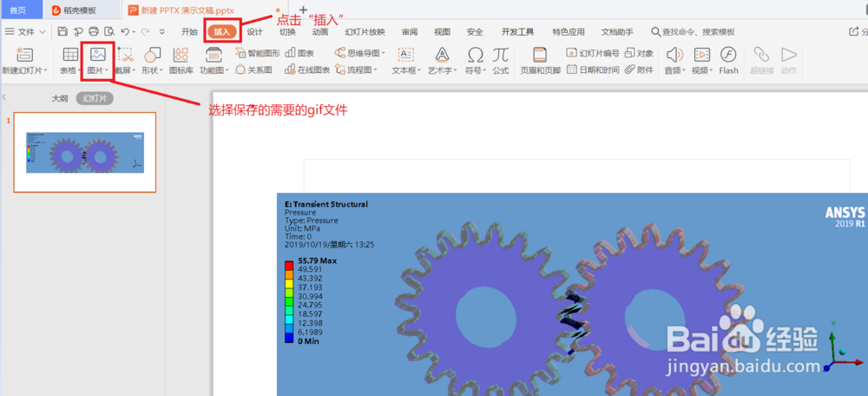Screen dimensions: 868x396
Task: Click the 符号 omega symbol icon
Action: tap(475, 55)
